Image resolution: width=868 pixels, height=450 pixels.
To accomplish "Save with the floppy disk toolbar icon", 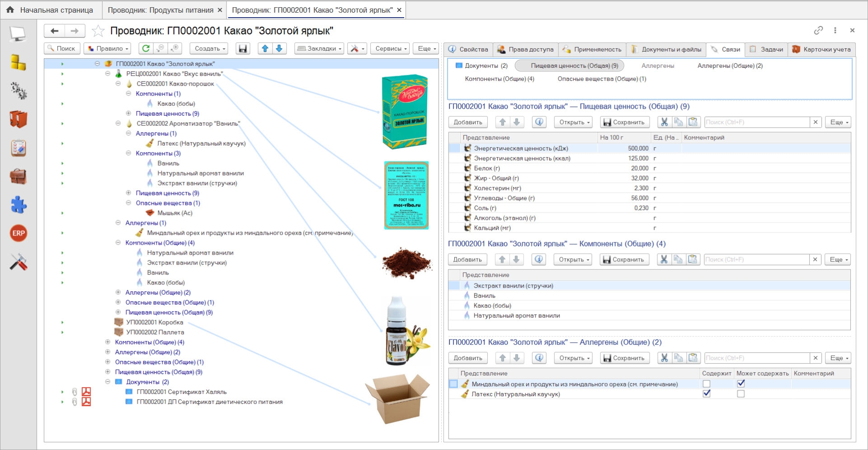I will click(243, 48).
